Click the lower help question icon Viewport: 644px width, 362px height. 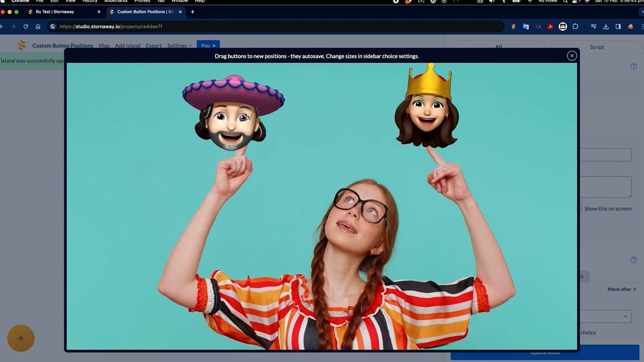click(x=633, y=260)
